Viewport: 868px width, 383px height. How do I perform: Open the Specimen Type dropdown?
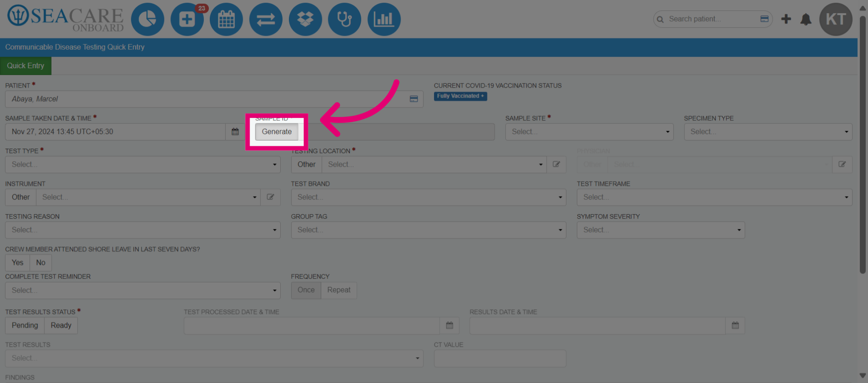point(768,132)
